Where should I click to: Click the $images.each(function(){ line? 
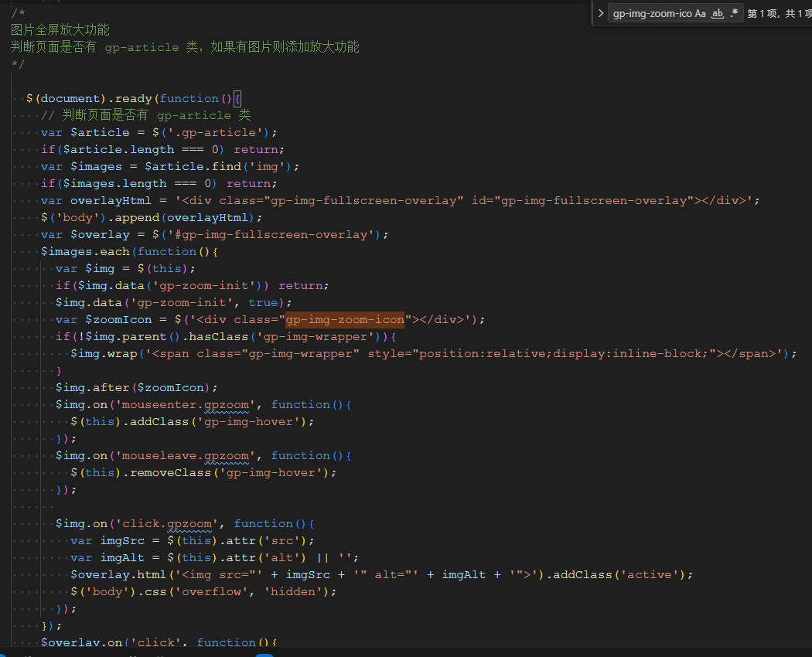[129, 252]
